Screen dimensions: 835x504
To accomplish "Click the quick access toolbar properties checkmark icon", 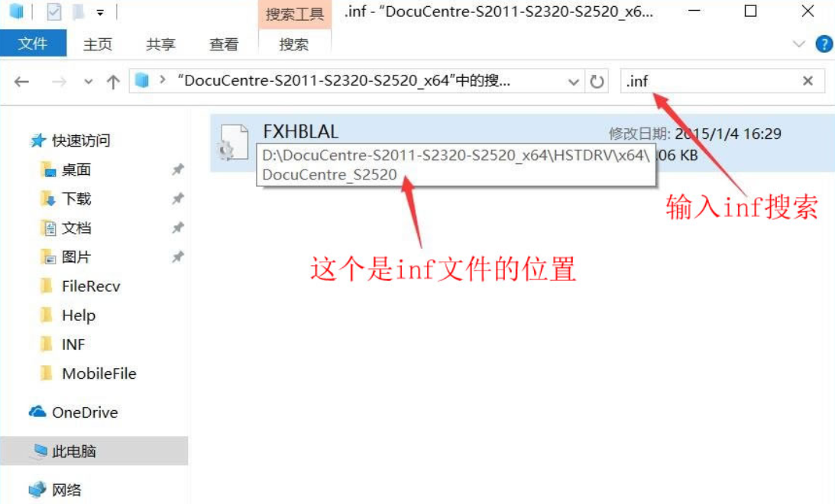I will tap(53, 11).
